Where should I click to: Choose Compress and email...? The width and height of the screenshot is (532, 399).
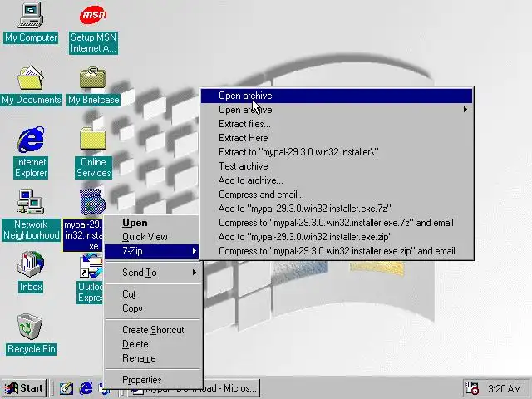click(337, 195)
